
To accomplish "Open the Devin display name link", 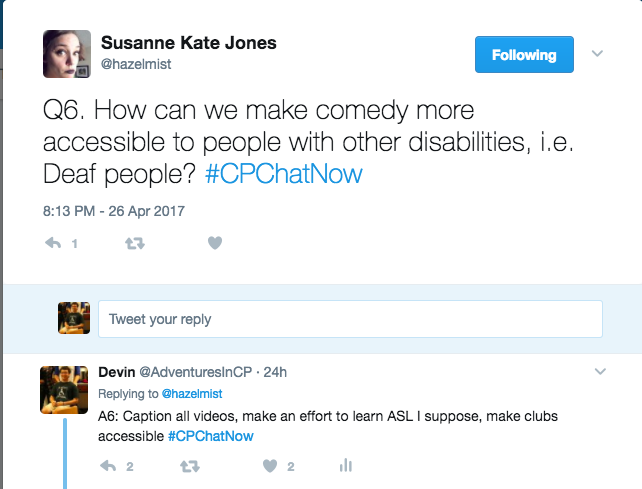I will [116, 372].
